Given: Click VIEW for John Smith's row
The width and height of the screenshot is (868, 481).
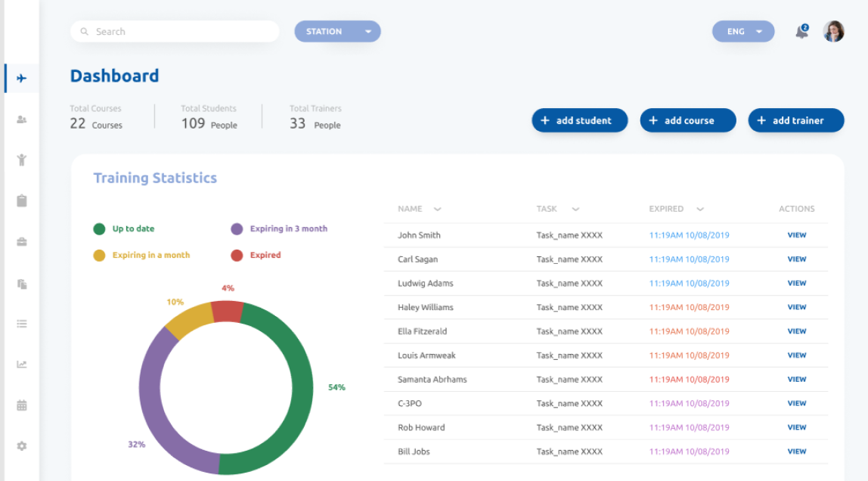Looking at the screenshot, I should [x=796, y=234].
